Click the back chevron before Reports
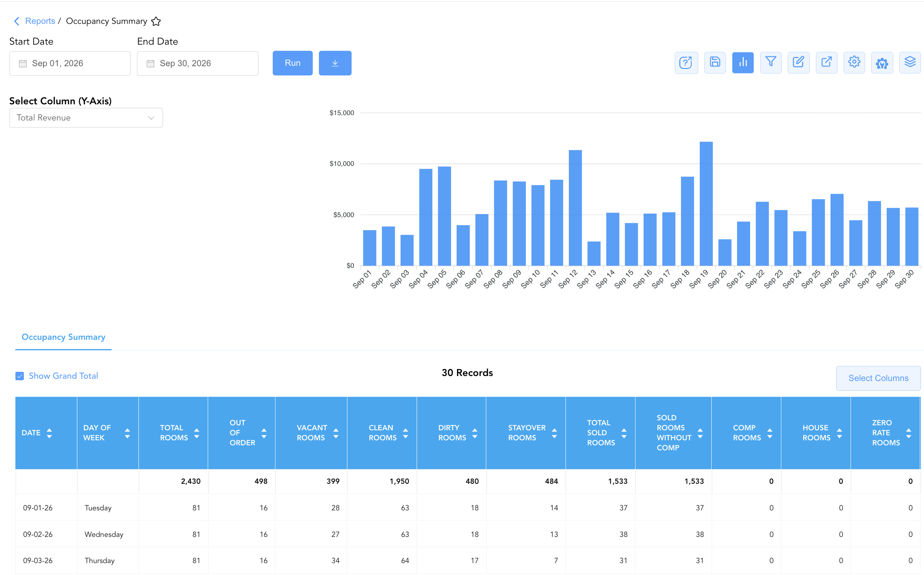 17,21
